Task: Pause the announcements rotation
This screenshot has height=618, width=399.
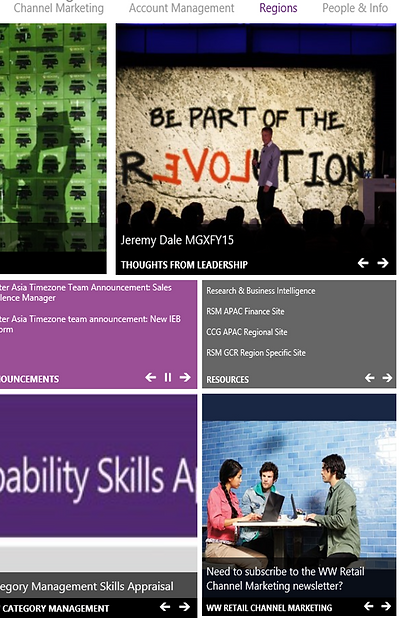Action: point(168,378)
